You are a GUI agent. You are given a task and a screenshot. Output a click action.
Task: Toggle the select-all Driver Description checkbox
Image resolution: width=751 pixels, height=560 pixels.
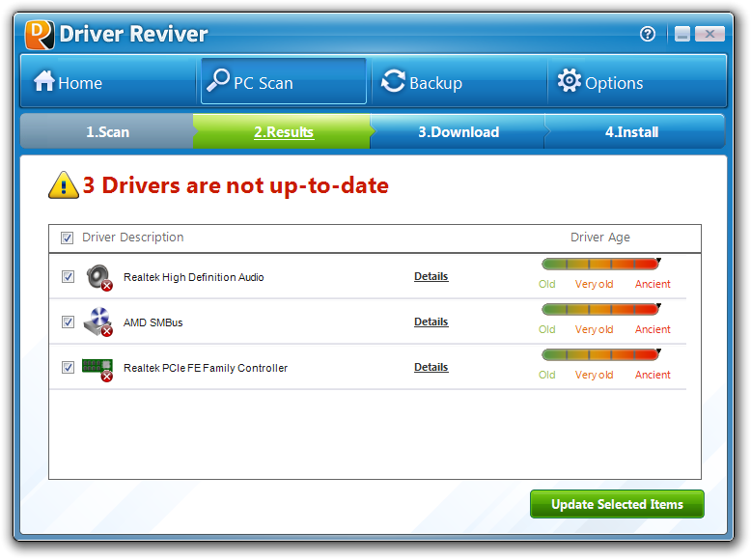click(x=67, y=238)
